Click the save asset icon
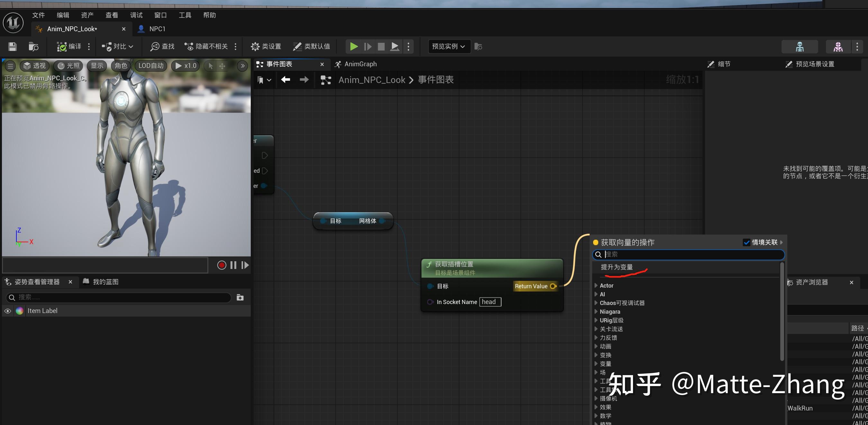 pos(12,46)
